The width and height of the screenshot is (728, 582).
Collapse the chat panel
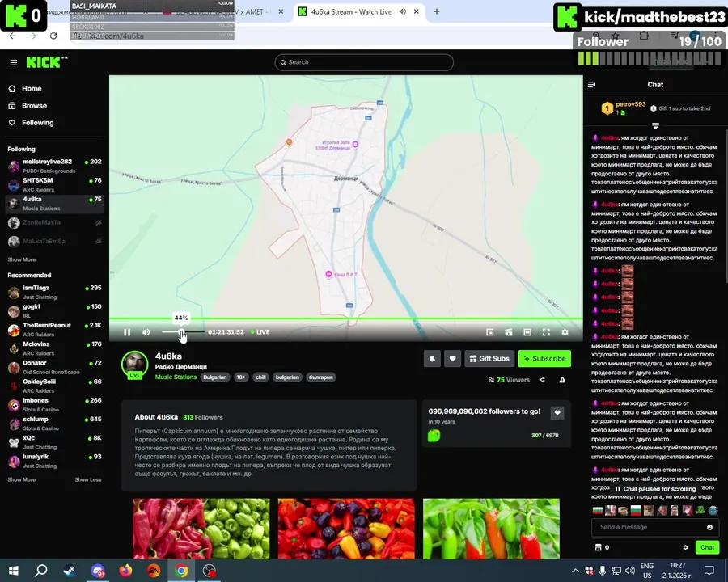click(x=591, y=84)
